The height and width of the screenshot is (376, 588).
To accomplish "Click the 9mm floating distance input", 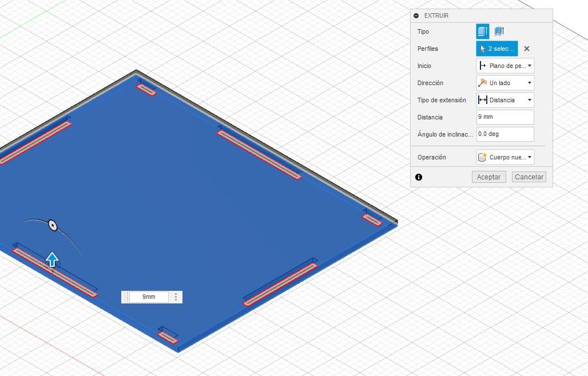I will point(149,297).
